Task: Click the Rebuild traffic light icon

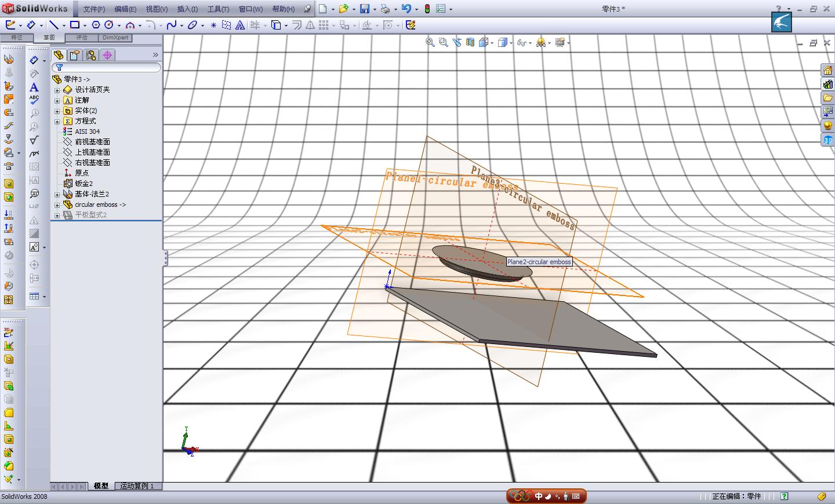Action: click(427, 9)
